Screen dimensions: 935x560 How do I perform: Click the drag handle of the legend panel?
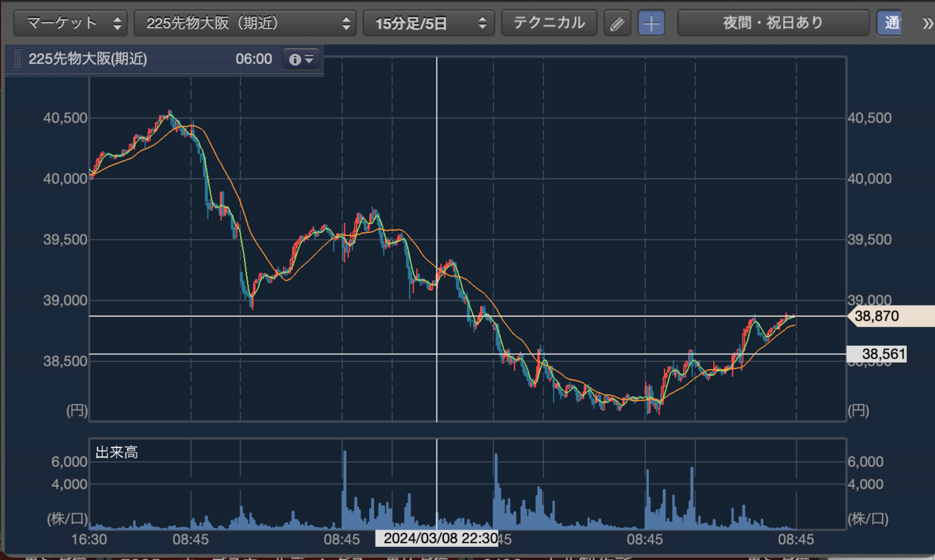[16, 59]
